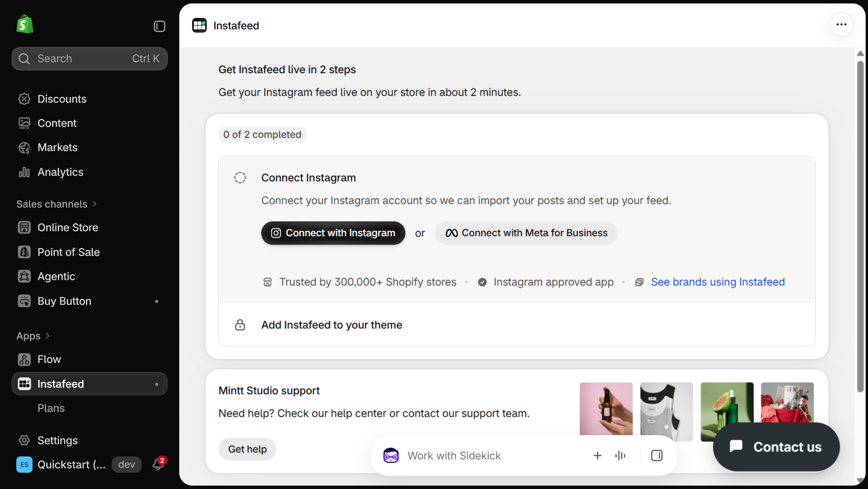868x489 pixels.
Task: Open the notifications bell
Action: click(158, 464)
